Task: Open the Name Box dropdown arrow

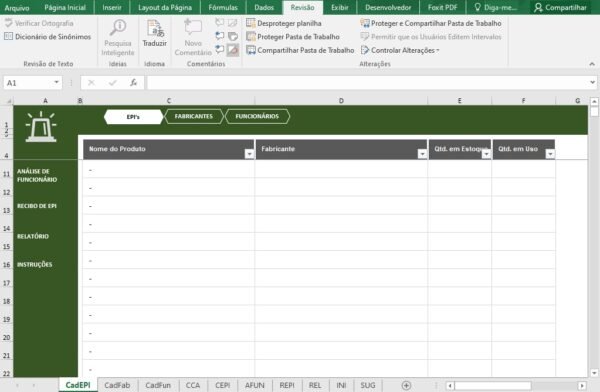Action: coord(56,82)
